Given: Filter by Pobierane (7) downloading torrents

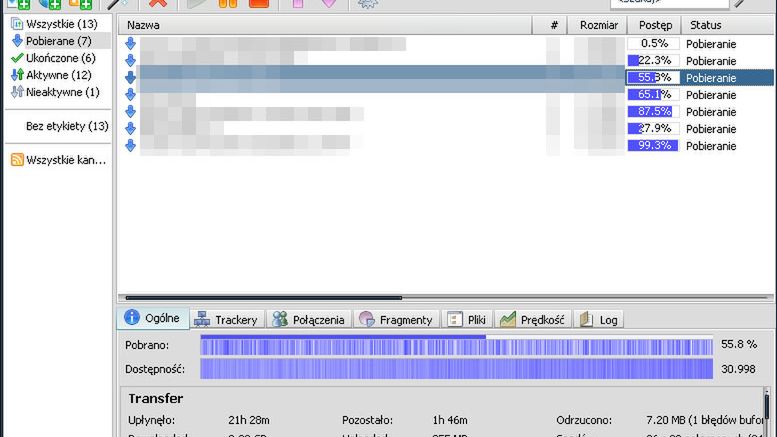Looking at the screenshot, I should tap(52, 41).
